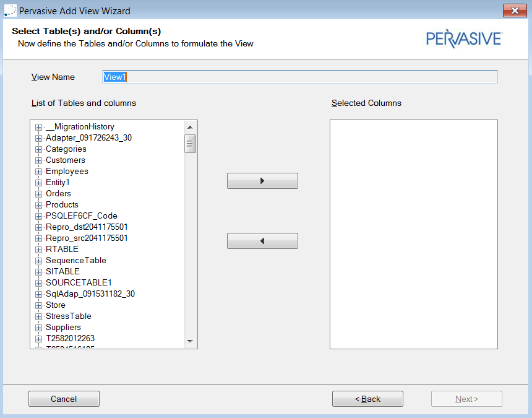Expand the Products table node

39,205
